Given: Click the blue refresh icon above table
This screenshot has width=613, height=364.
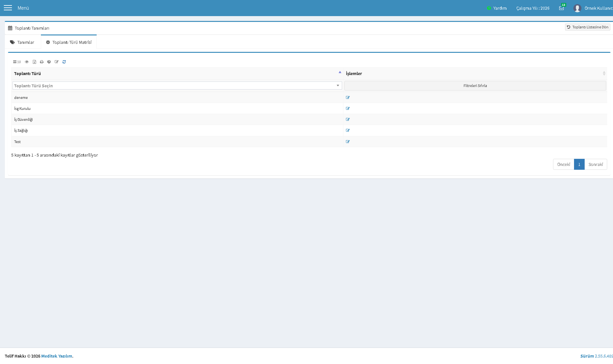Looking at the screenshot, I should click(64, 62).
